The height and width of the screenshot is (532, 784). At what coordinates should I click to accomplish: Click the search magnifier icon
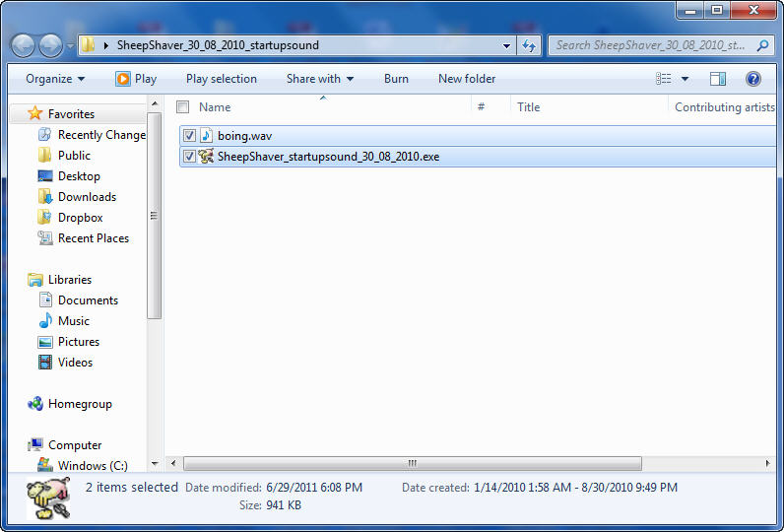point(762,45)
